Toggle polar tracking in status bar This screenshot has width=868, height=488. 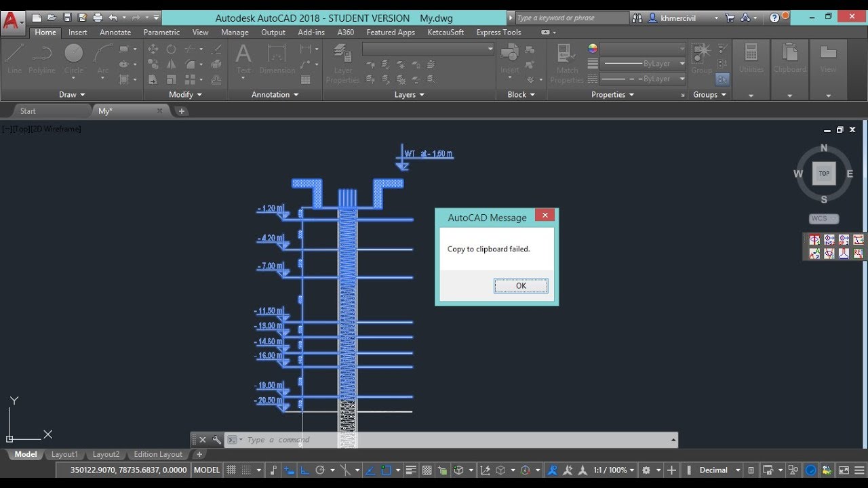tap(321, 470)
